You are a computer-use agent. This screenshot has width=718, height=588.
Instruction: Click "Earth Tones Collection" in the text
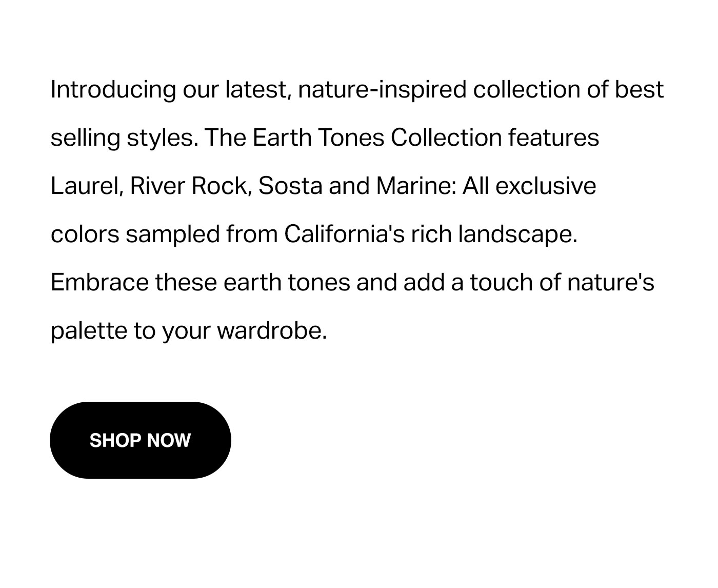(x=376, y=138)
